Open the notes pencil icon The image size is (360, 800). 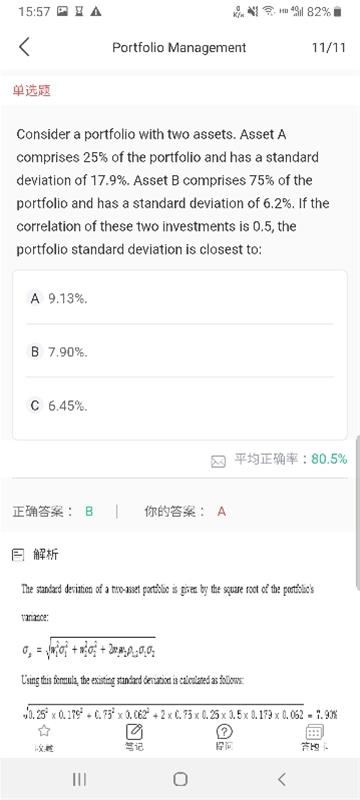[135, 732]
